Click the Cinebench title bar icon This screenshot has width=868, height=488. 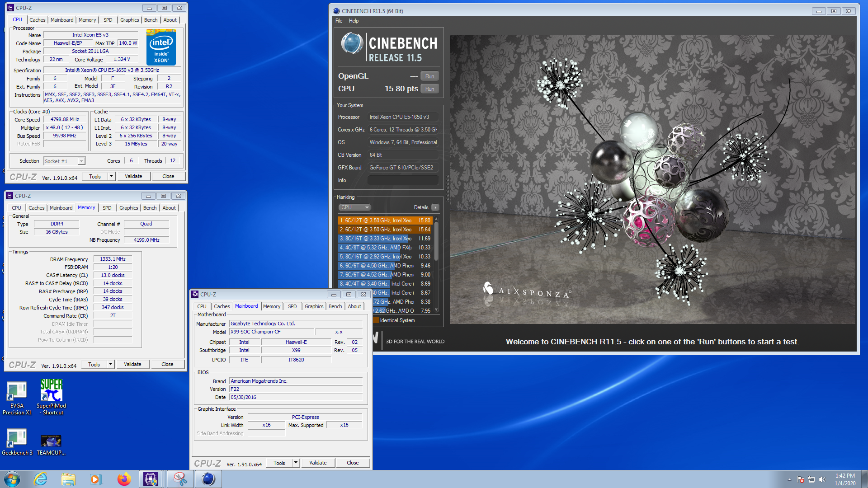(x=336, y=11)
